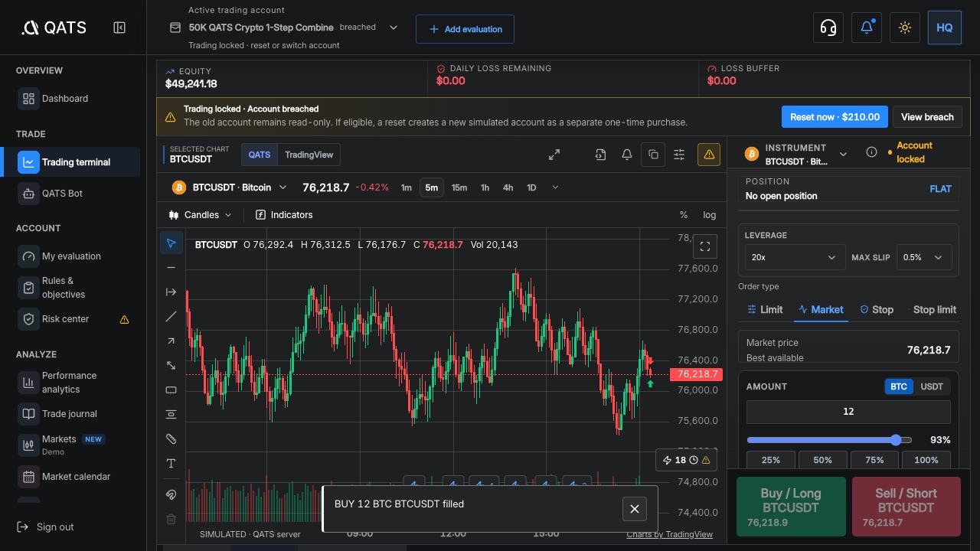Toggle amount unit to BTC

click(899, 386)
